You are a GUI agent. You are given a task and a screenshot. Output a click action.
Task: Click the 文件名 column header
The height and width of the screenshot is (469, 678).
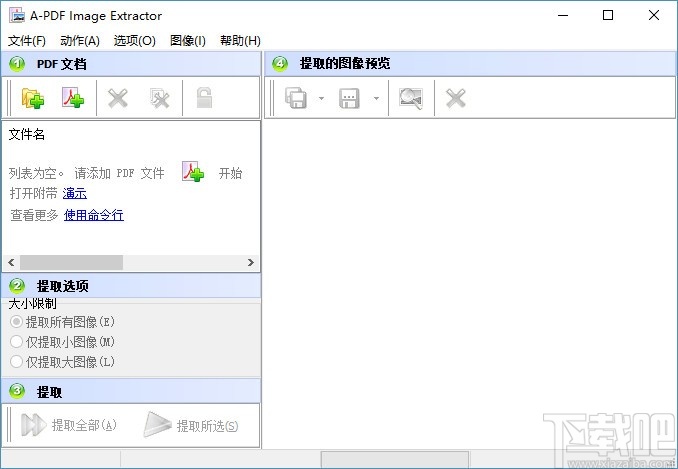27,134
